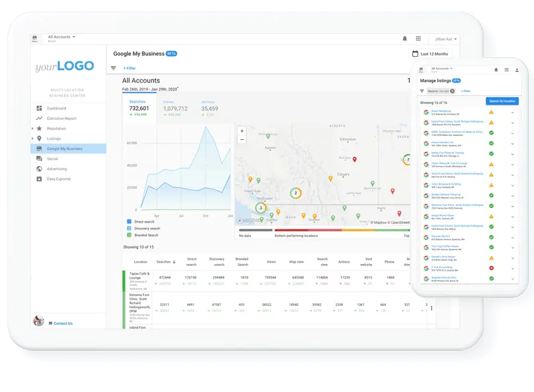
Task: Expand the Smiths Window Cleaning chevron
Action: point(513,196)
